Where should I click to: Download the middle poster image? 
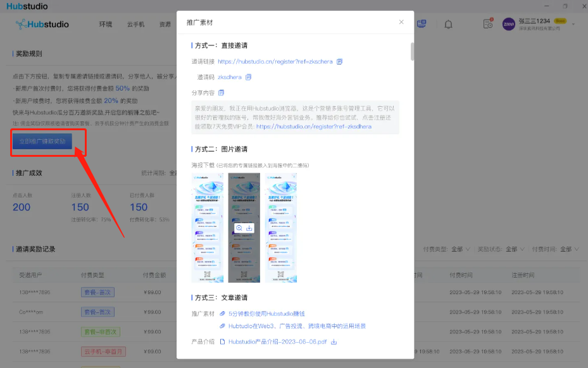(249, 228)
